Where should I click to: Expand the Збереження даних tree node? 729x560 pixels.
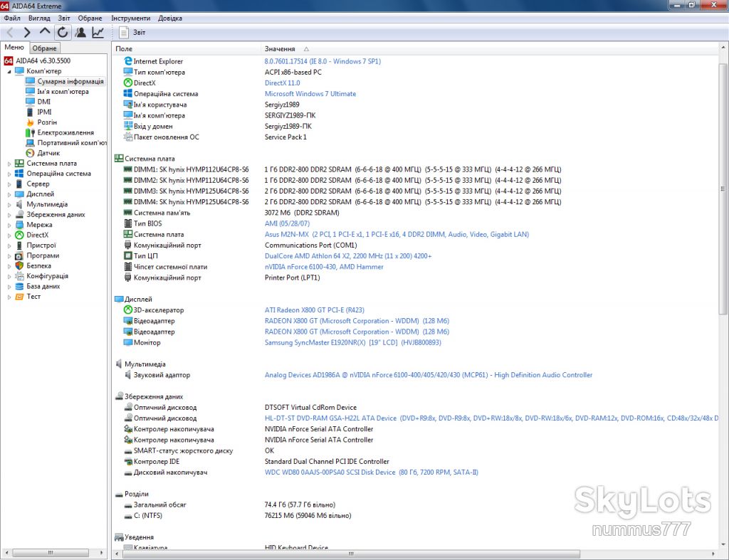[x=9, y=215]
